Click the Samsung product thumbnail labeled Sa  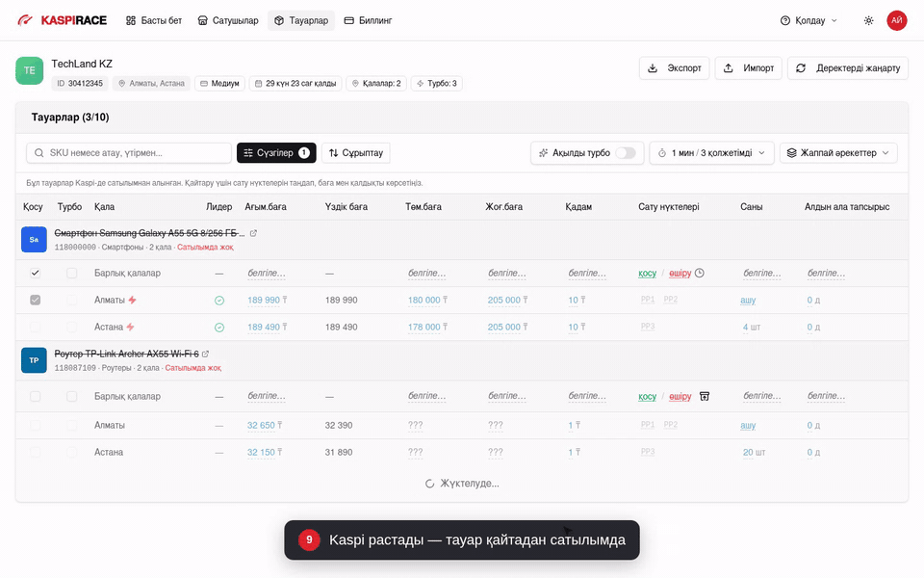[35, 240]
